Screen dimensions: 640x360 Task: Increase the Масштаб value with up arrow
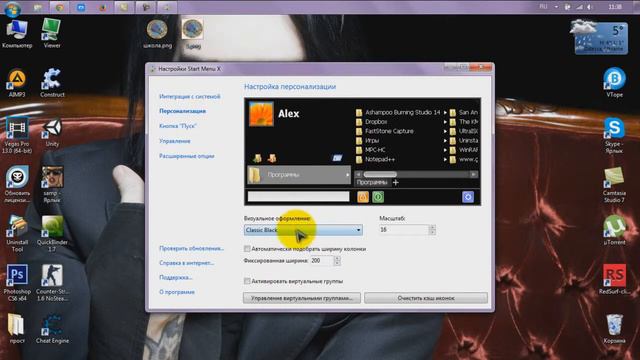click(x=432, y=227)
